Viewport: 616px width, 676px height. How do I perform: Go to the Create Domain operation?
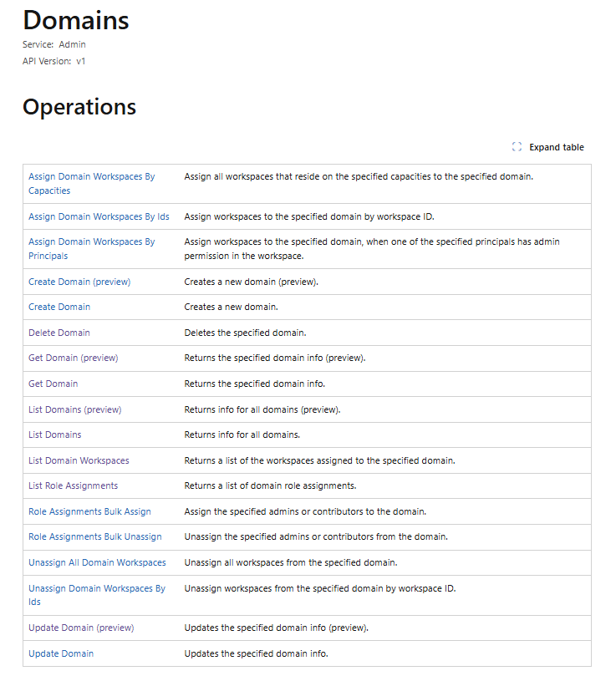(59, 307)
